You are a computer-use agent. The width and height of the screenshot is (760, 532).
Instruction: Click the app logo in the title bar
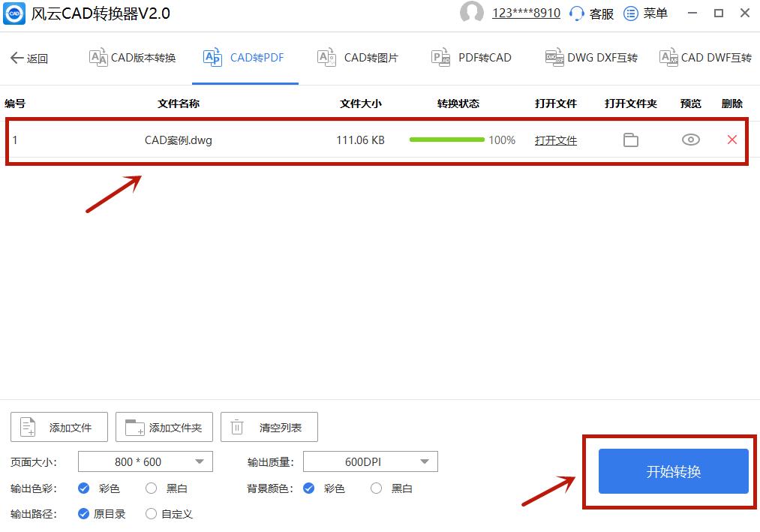coord(13,13)
